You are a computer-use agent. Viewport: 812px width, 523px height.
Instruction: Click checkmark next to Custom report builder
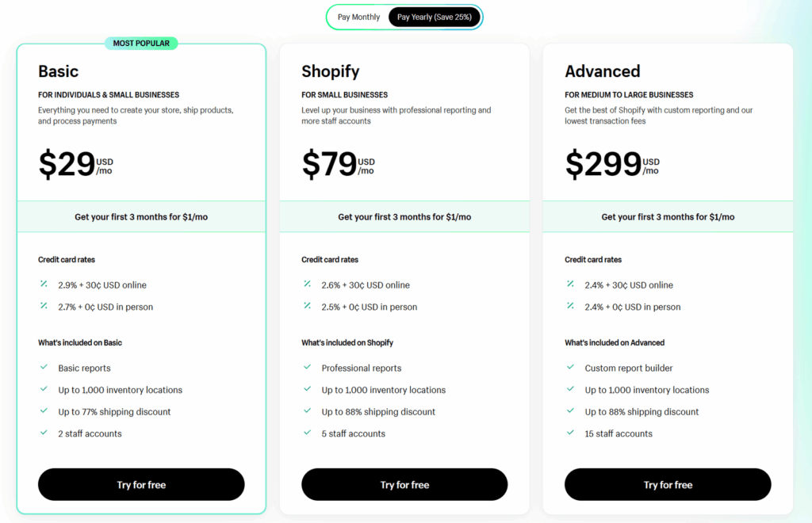coord(570,368)
